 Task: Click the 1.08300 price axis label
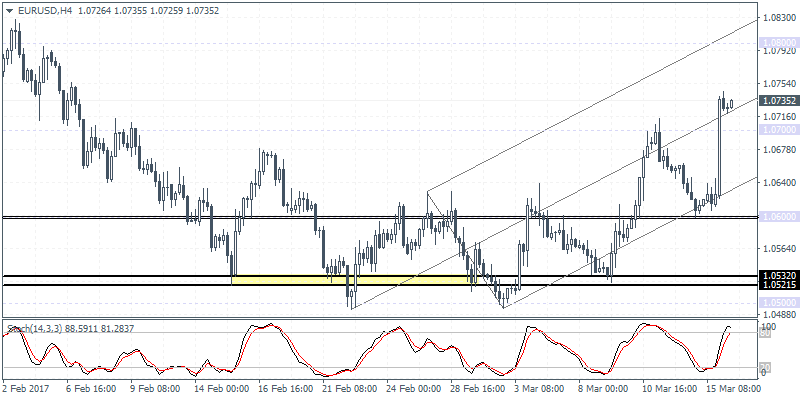pos(778,18)
